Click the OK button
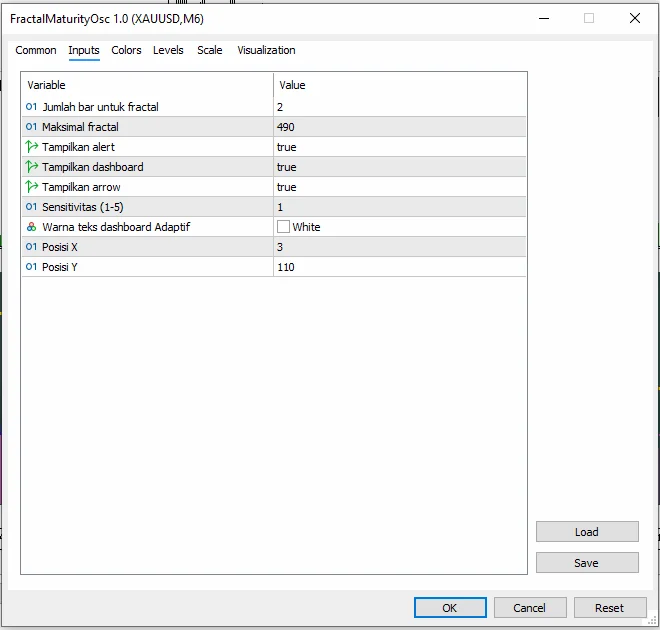This screenshot has height=630, width=660. point(450,607)
